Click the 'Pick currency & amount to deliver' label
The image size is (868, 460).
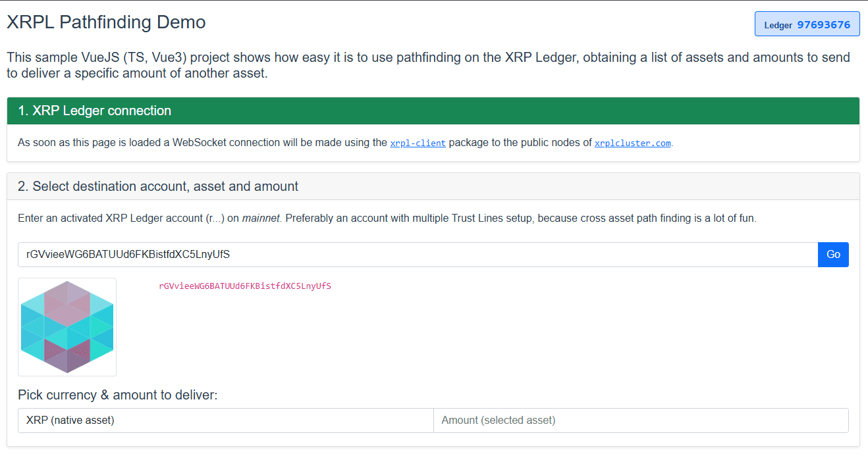[117, 395]
